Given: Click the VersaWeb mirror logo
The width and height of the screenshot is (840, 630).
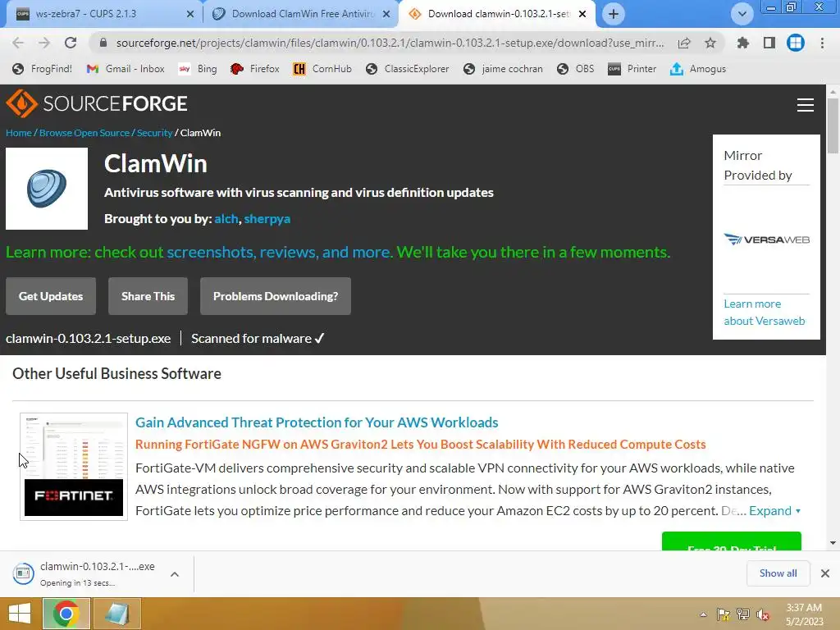Looking at the screenshot, I should pos(767,239).
